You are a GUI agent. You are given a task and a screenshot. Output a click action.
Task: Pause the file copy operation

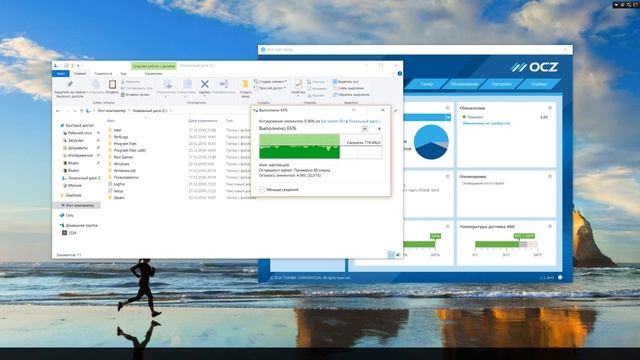coord(365,129)
